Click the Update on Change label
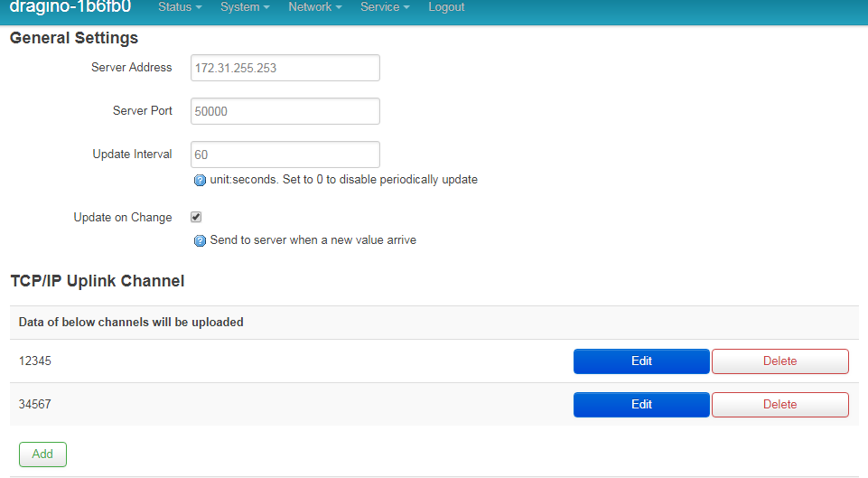The height and width of the screenshot is (478, 868). (x=123, y=218)
